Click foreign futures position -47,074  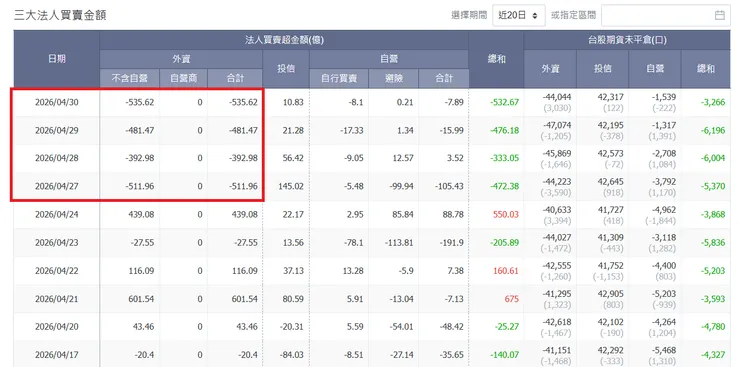point(557,125)
